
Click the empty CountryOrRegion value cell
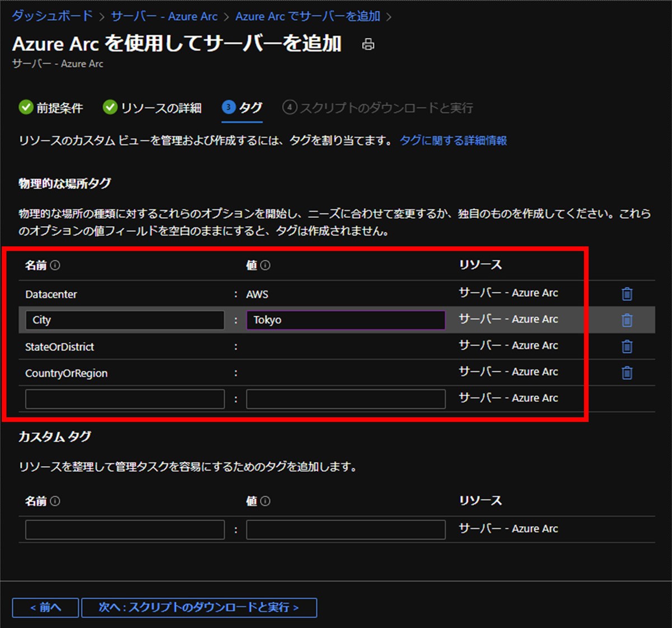click(x=346, y=373)
